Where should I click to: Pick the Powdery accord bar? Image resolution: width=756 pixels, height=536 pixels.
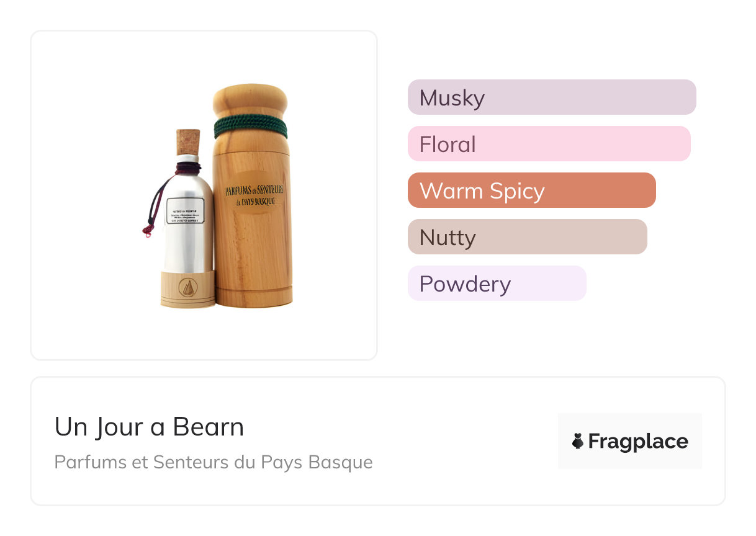point(497,284)
